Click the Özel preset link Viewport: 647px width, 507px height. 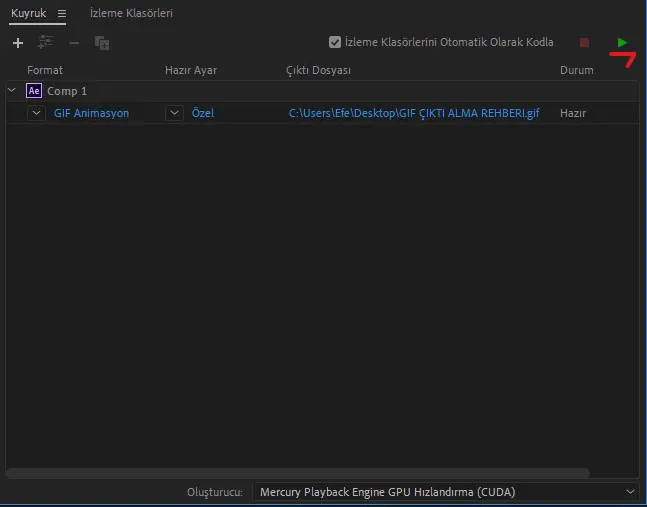point(203,113)
